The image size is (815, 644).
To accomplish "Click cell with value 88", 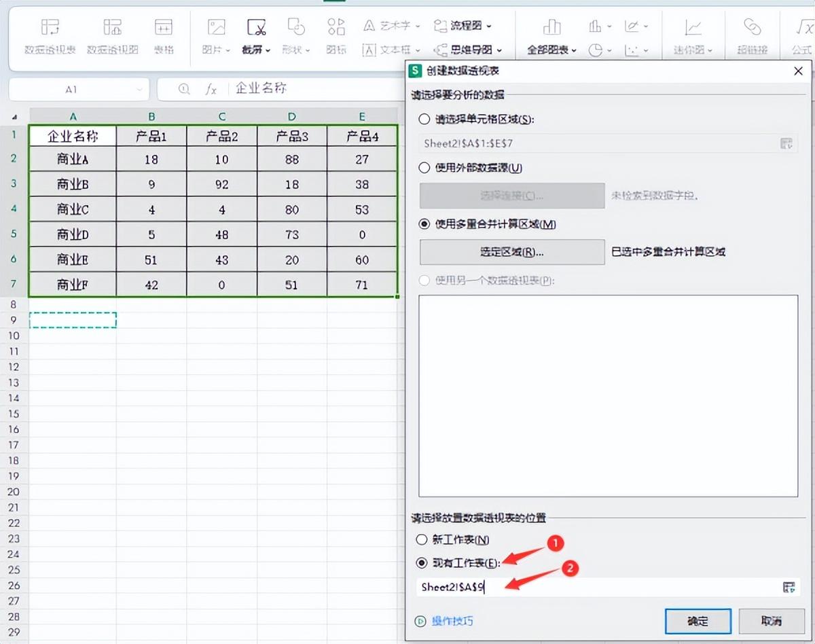I will 292,160.
